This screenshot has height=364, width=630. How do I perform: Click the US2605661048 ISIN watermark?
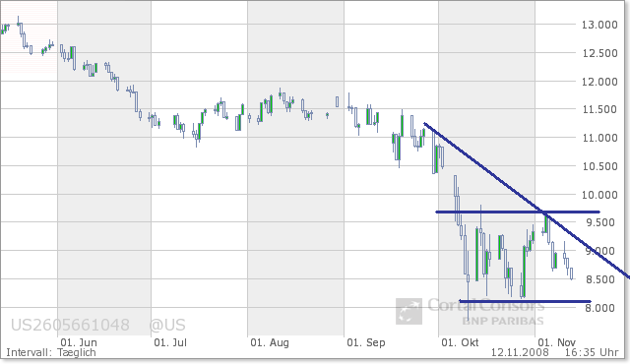[x=70, y=325]
